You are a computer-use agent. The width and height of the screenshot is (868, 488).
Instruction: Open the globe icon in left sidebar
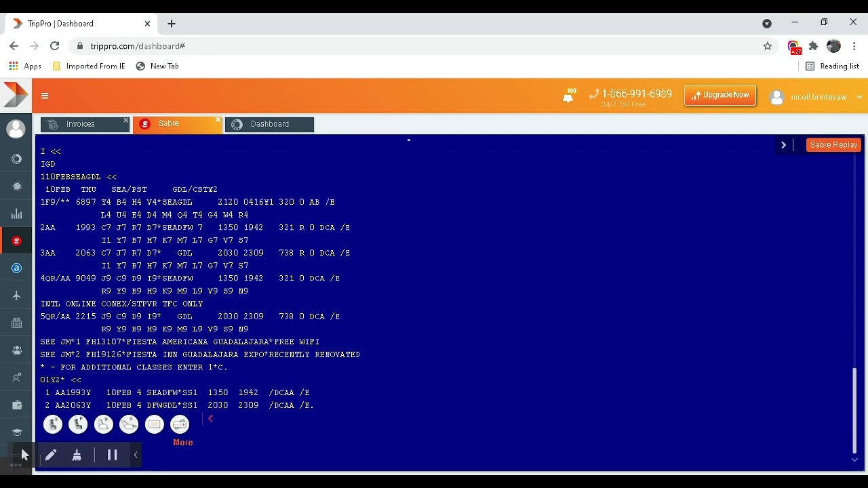pos(16,159)
